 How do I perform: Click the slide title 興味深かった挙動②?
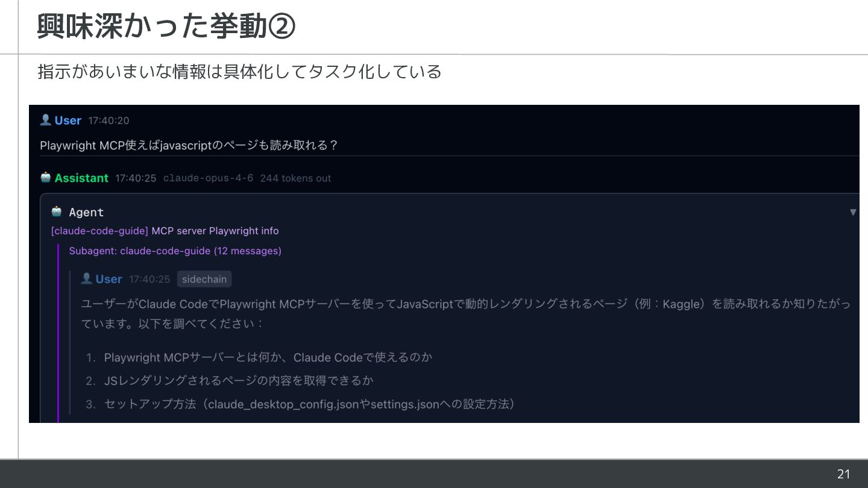point(166,27)
